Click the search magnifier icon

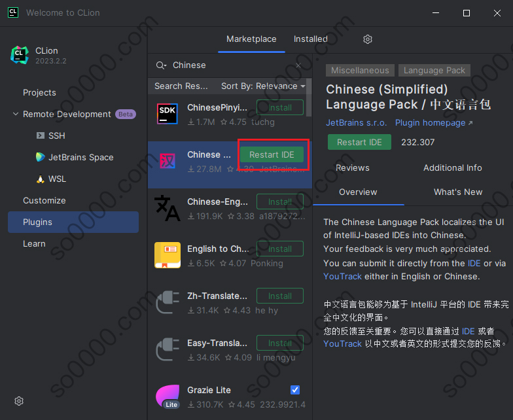[x=161, y=65]
